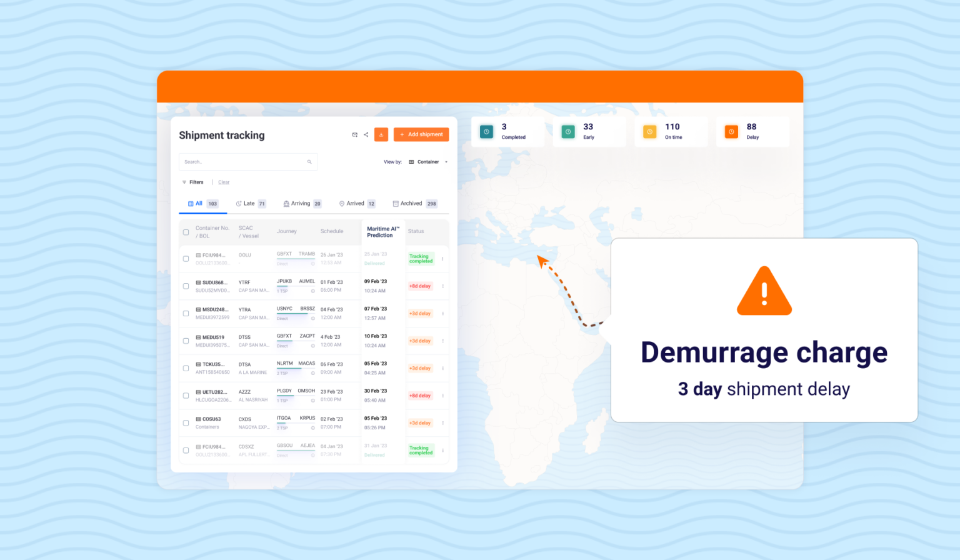Switch to the Late shipments tab

click(249, 203)
